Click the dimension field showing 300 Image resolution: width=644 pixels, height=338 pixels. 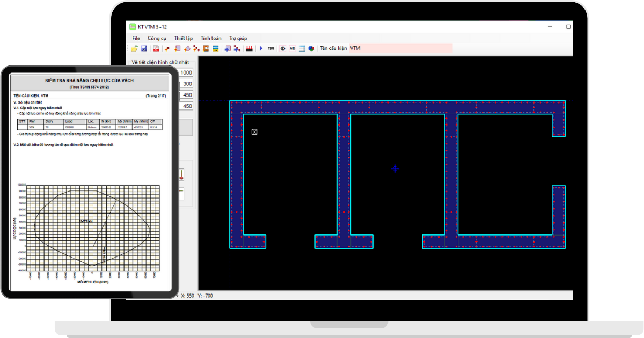[187, 84]
